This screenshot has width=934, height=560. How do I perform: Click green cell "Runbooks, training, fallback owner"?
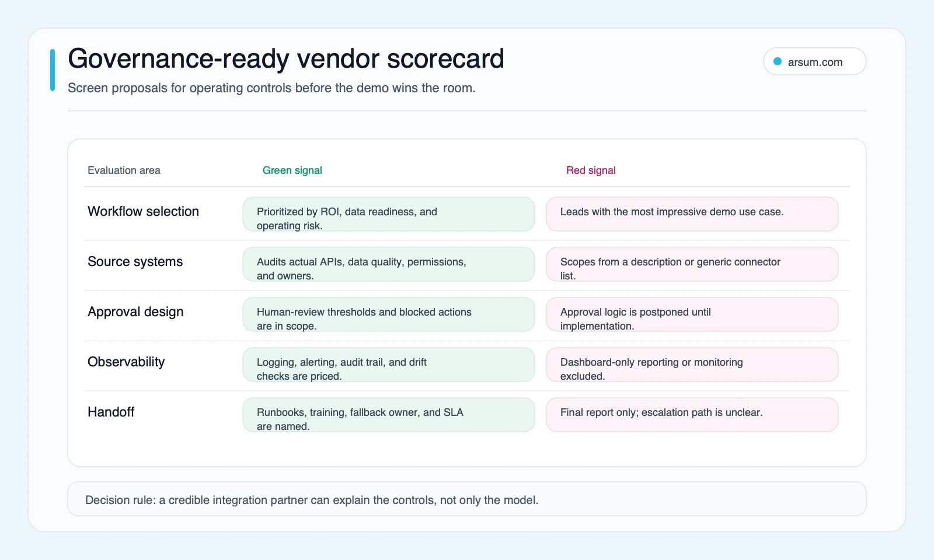click(389, 415)
